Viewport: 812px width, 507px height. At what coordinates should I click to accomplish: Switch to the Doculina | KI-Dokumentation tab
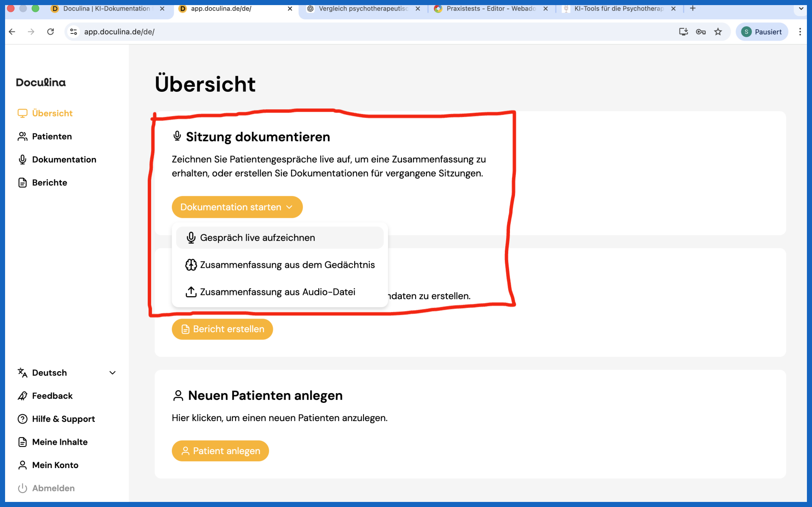coord(102,8)
